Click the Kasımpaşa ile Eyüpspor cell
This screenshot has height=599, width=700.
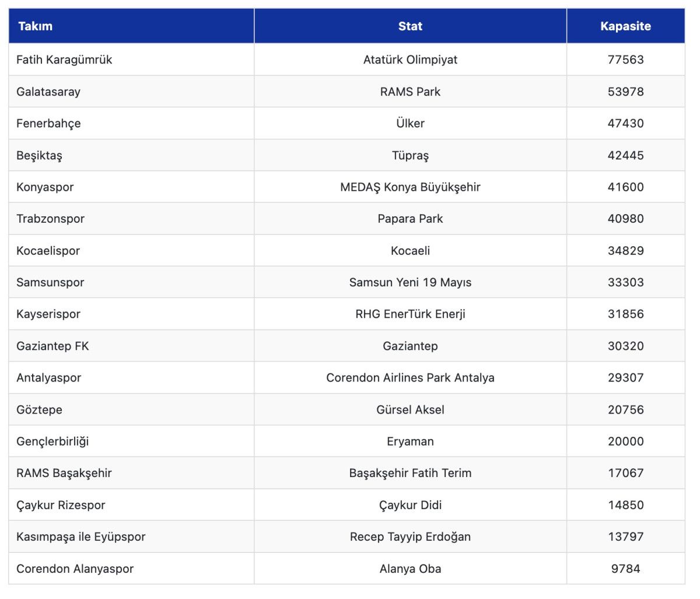[x=81, y=537]
